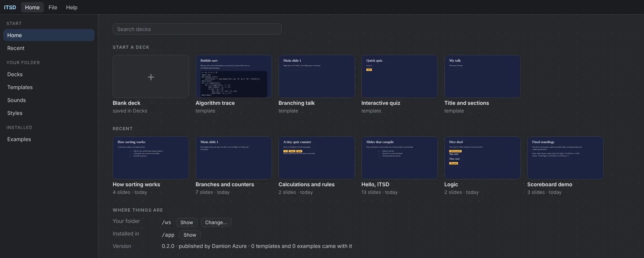The image size is (644, 258).
Task: Open the Home menu in top bar
Action: click(32, 7)
